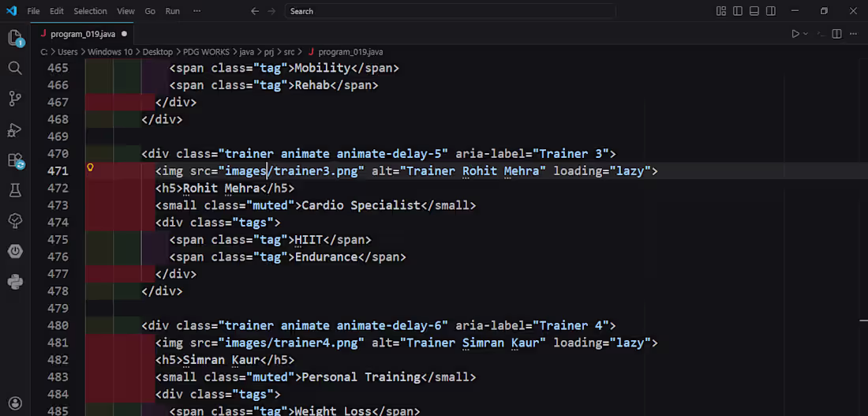Restore down the VS Code window
This screenshot has height=416, width=868.
tap(824, 11)
